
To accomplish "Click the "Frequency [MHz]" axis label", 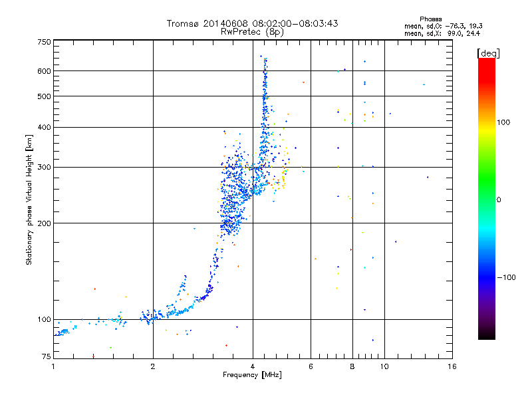I will [x=252, y=375].
